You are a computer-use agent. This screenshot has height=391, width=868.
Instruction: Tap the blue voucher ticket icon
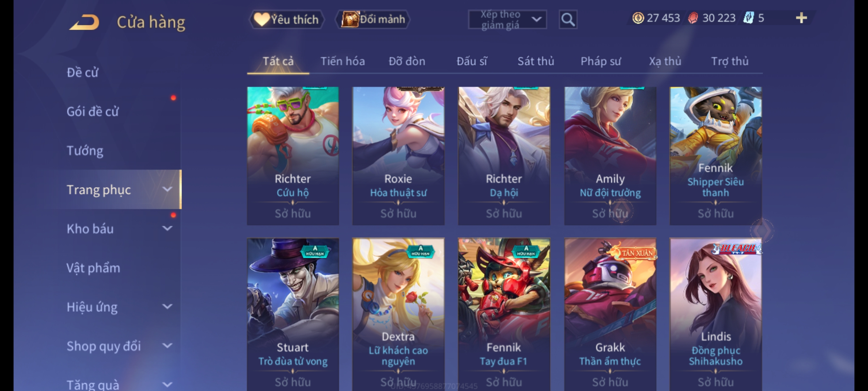coord(748,18)
